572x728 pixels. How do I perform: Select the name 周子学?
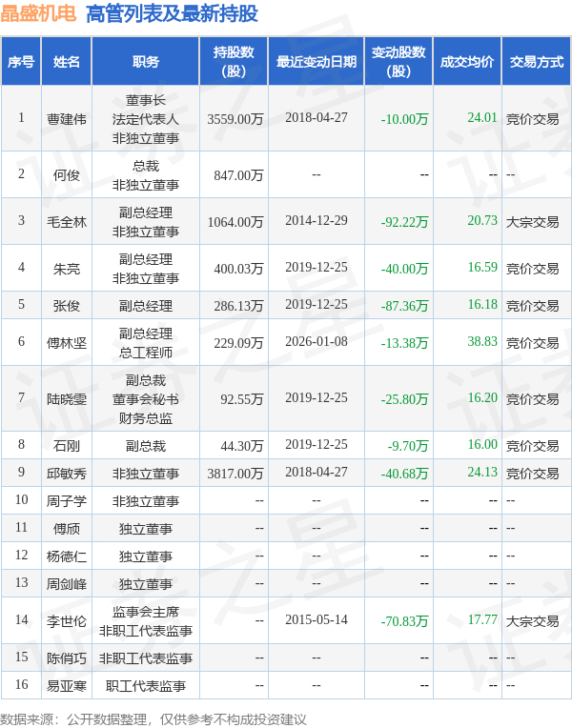tap(67, 501)
